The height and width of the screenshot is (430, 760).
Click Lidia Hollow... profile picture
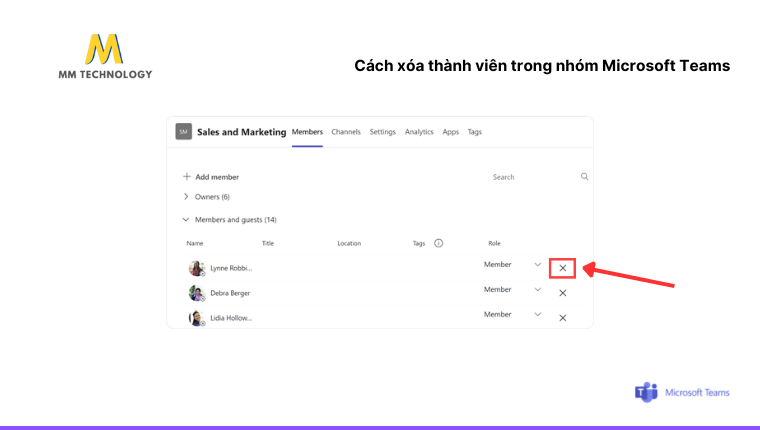pyautogui.click(x=196, y=318)
